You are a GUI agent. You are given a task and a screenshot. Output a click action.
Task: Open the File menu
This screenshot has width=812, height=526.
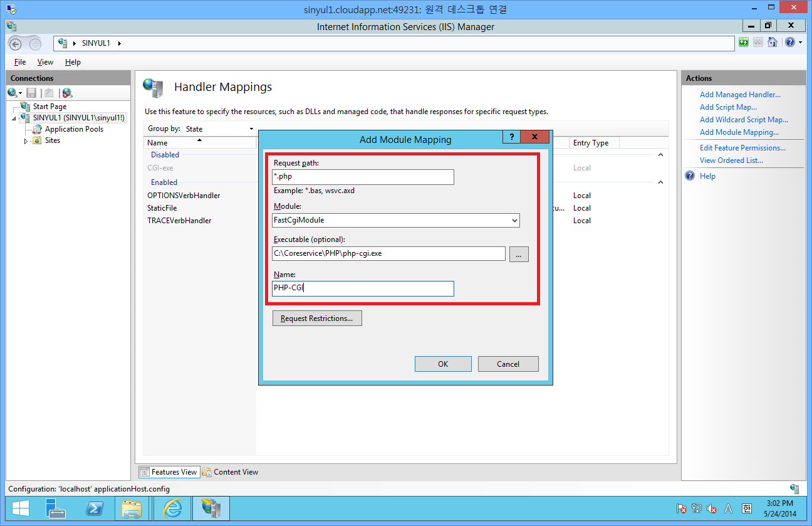pyautogui.click(x=20, y=62)
